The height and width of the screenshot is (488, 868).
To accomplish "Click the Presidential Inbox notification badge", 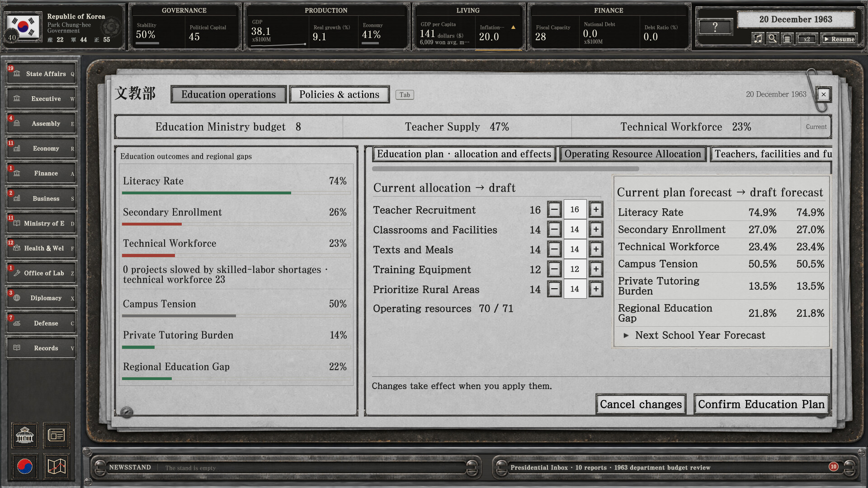I will [833, 467].
